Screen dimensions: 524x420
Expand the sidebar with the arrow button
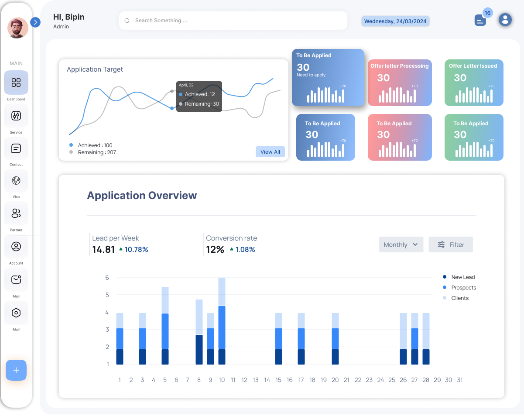click(36, 22)
